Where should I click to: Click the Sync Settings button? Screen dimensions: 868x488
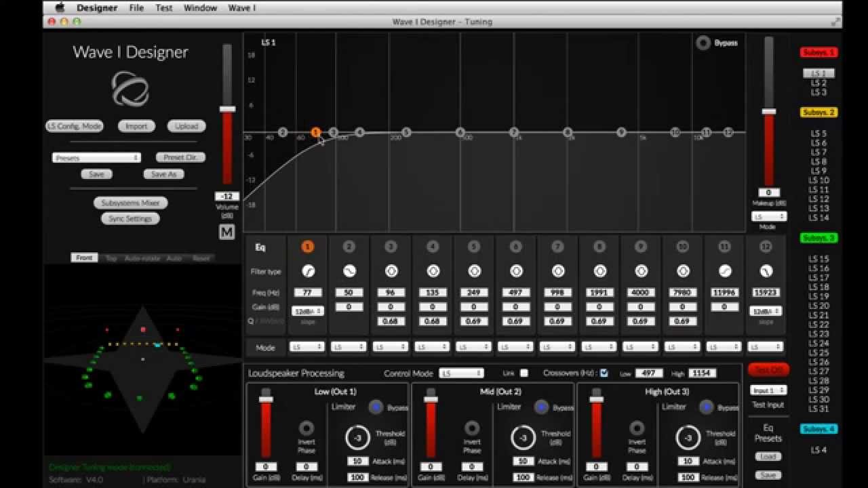pos(130,218)
